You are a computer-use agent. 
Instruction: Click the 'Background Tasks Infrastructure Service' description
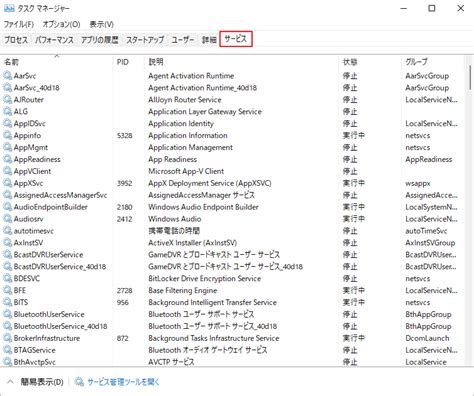click(x=214, y=338)
